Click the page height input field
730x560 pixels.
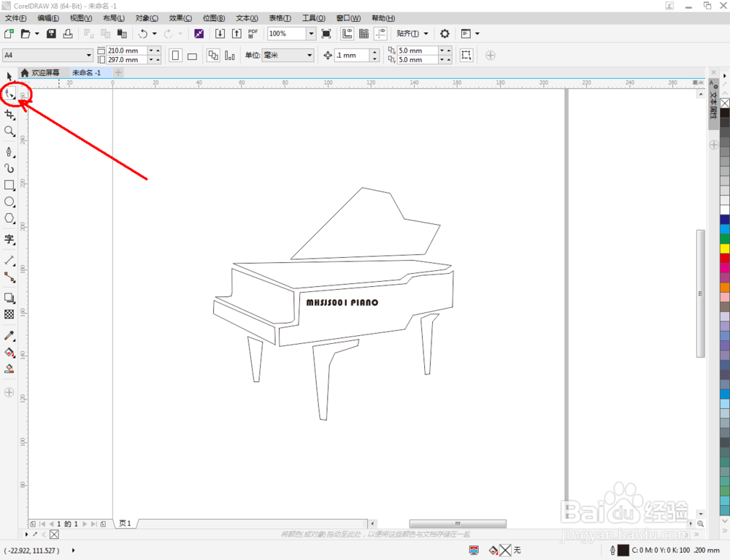pos(127,60)
